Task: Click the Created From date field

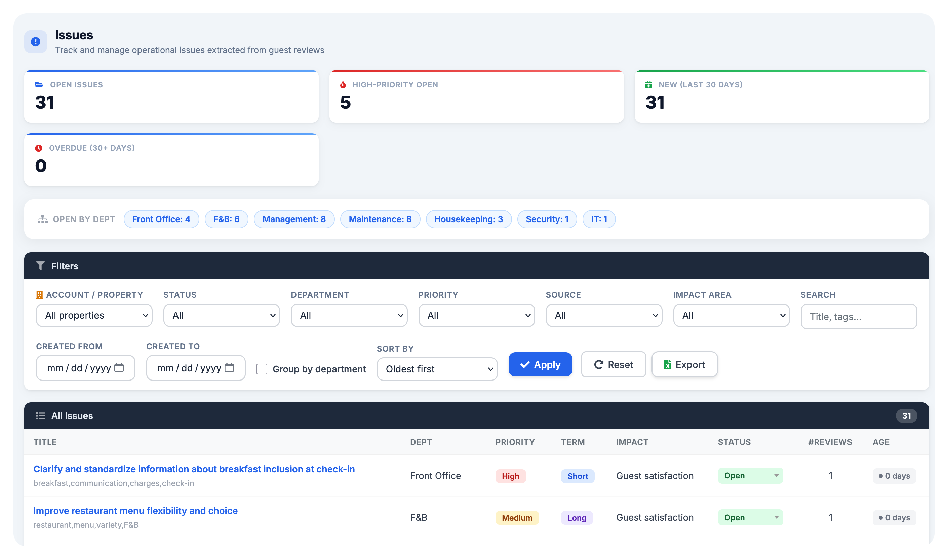Action: (86, 368)
